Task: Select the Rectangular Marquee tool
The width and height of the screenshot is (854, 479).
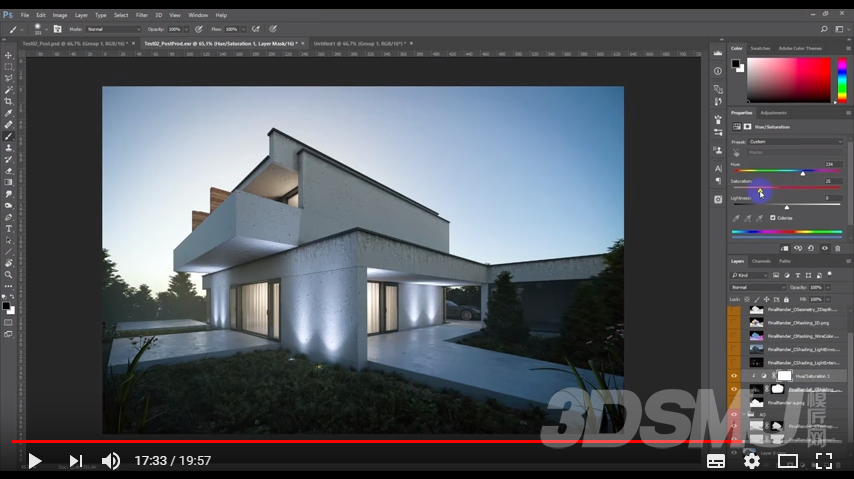Action: point(8,67)
